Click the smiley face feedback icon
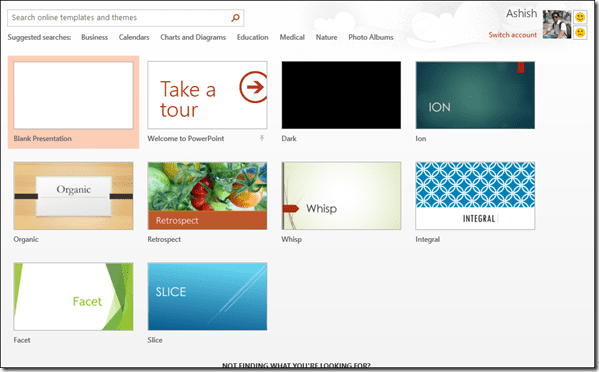Viewport: 599px width, 372px height. [580, 17]
